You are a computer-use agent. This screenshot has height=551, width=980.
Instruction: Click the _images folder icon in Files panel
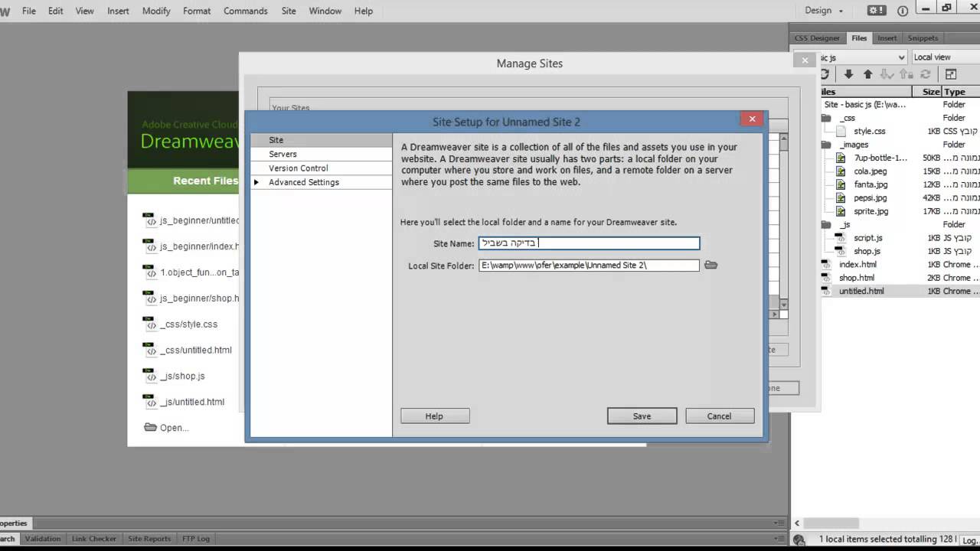(x=826, y=145)
